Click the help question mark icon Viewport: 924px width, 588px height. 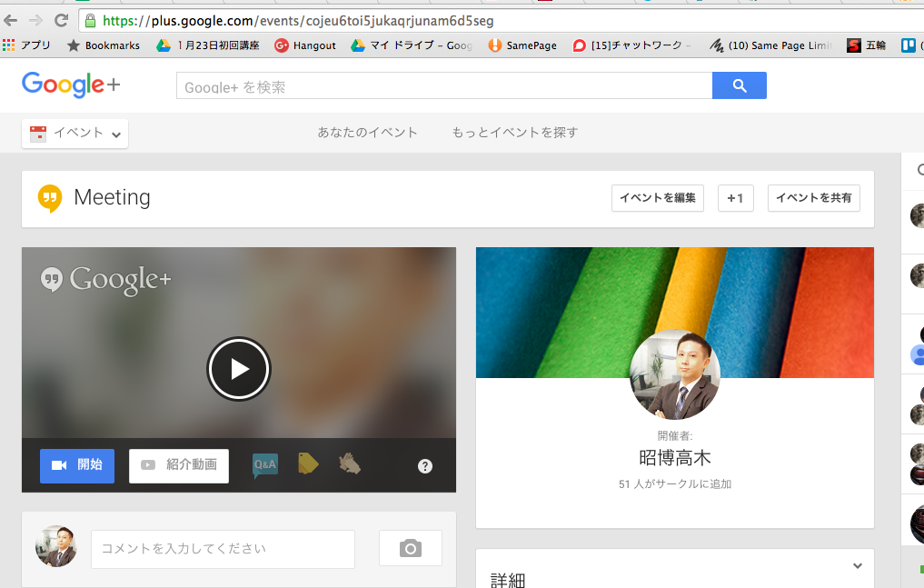point(425,466)
